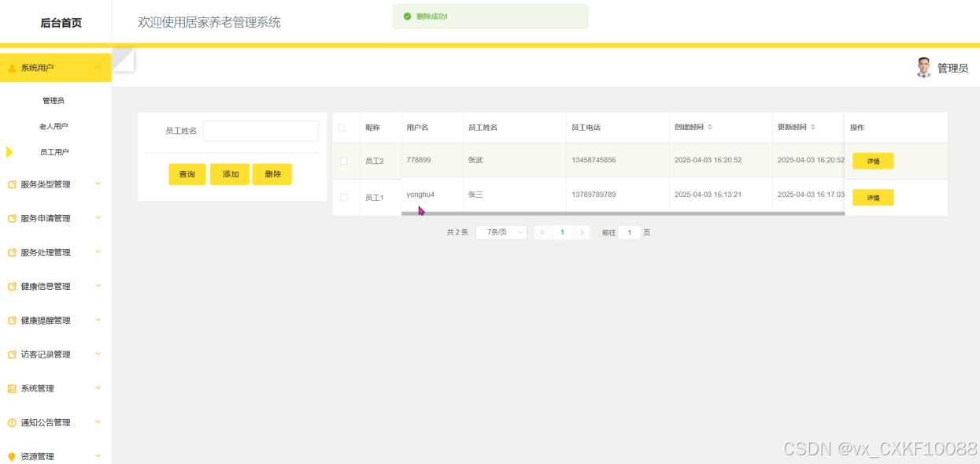Focus the 前往 page number input
This screenshot has width=980, height=464.
[630, 232]
